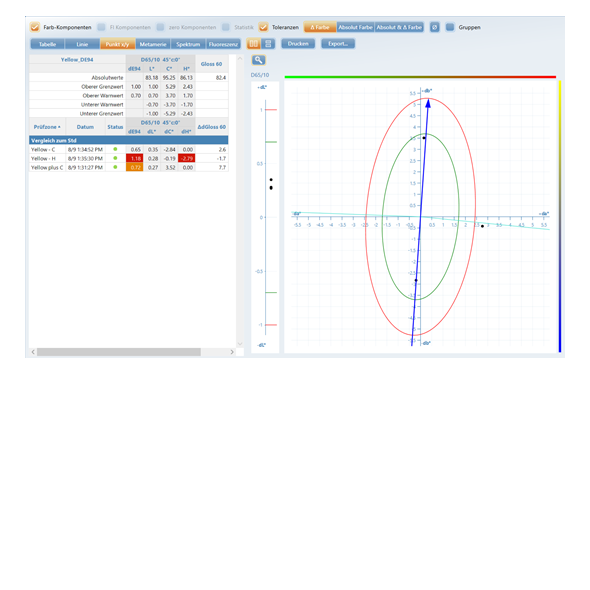The image size is (590, 590).
Task: Open the Punkt x/y tab
Action: click(x=117, y=44)
